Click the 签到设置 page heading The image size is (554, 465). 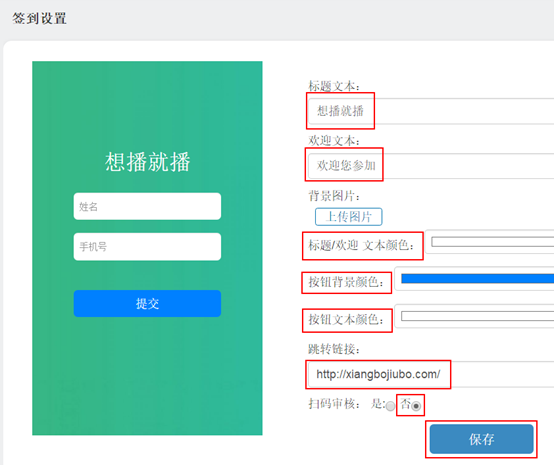[39, 18]
